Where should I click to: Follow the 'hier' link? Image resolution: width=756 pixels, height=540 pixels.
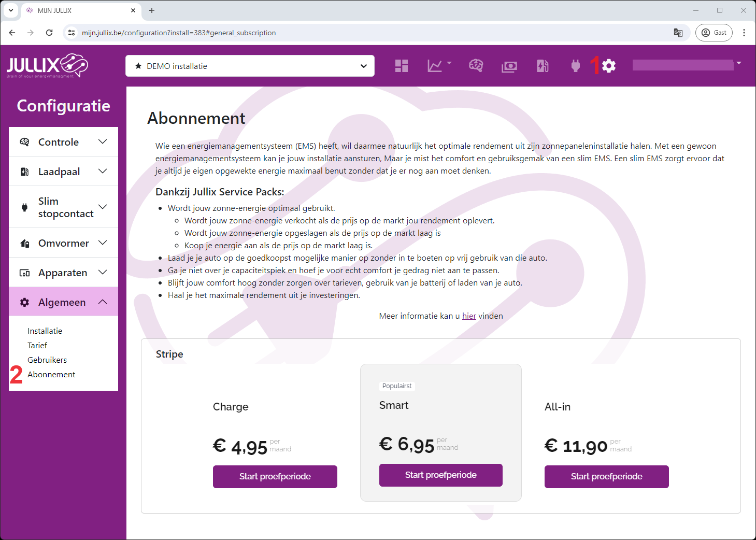coord(469,316)
